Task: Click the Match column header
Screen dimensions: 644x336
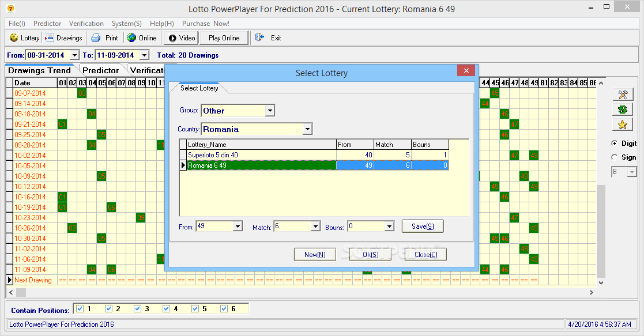Action: [x=393, y=145]
